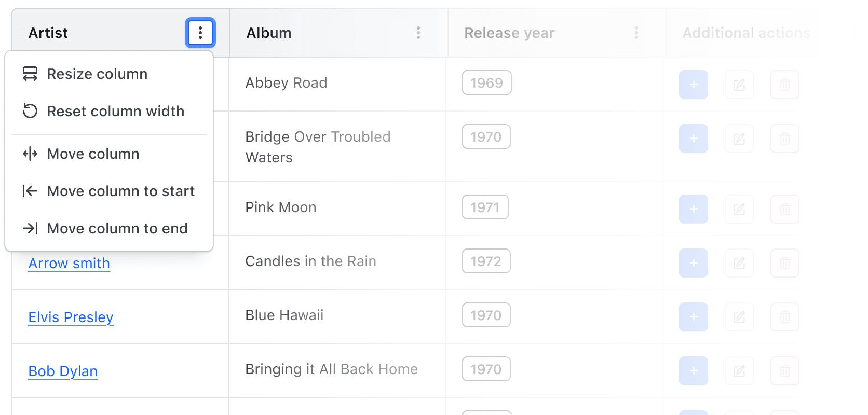Choose Move column to start
Screen dimensions: 868x415
tap(120, 191)
